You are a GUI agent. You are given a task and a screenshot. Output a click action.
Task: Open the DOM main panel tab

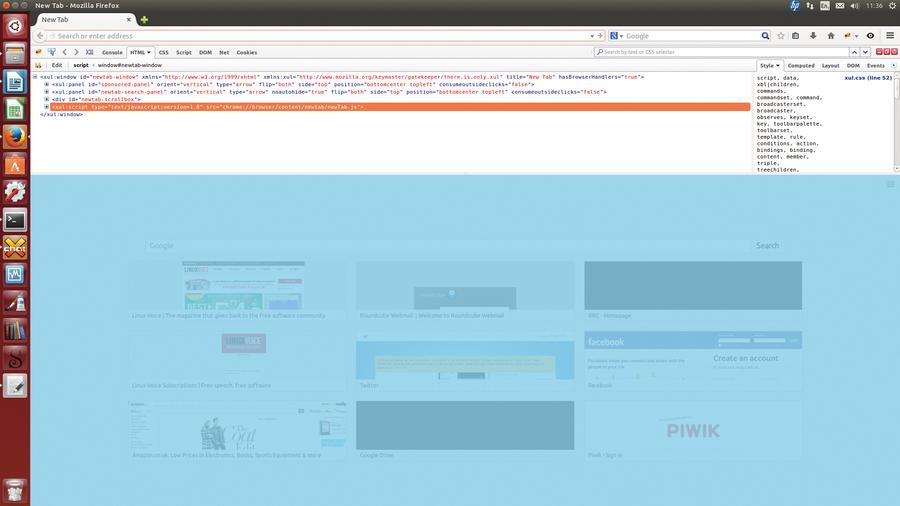205,52
